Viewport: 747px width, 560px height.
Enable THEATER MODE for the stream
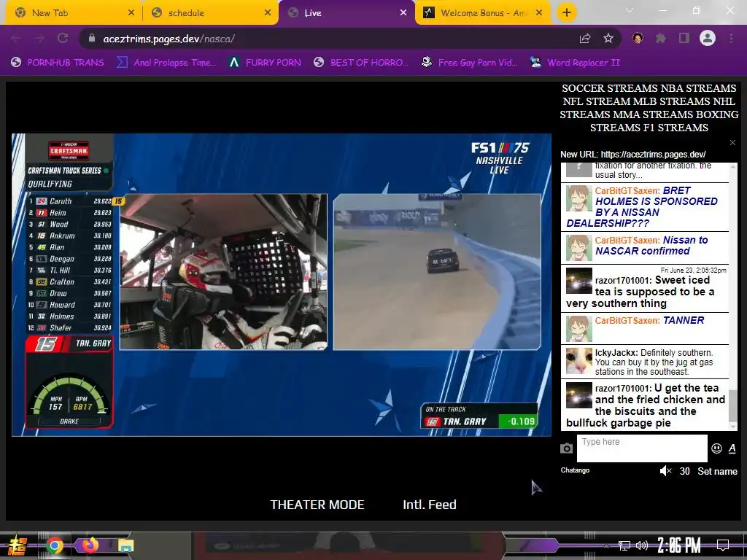pyautogui.click(x=317, y=505)
